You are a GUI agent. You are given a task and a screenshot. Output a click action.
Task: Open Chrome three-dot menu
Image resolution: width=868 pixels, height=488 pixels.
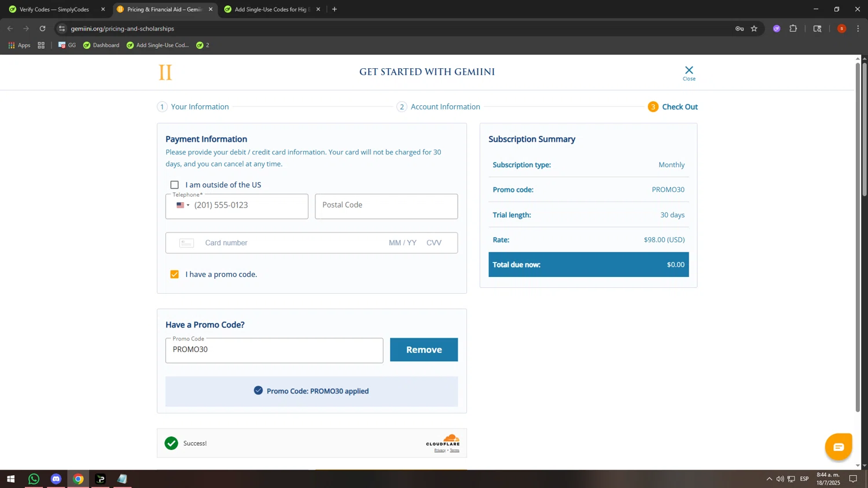pyautogui.click(x=858, y=28)
